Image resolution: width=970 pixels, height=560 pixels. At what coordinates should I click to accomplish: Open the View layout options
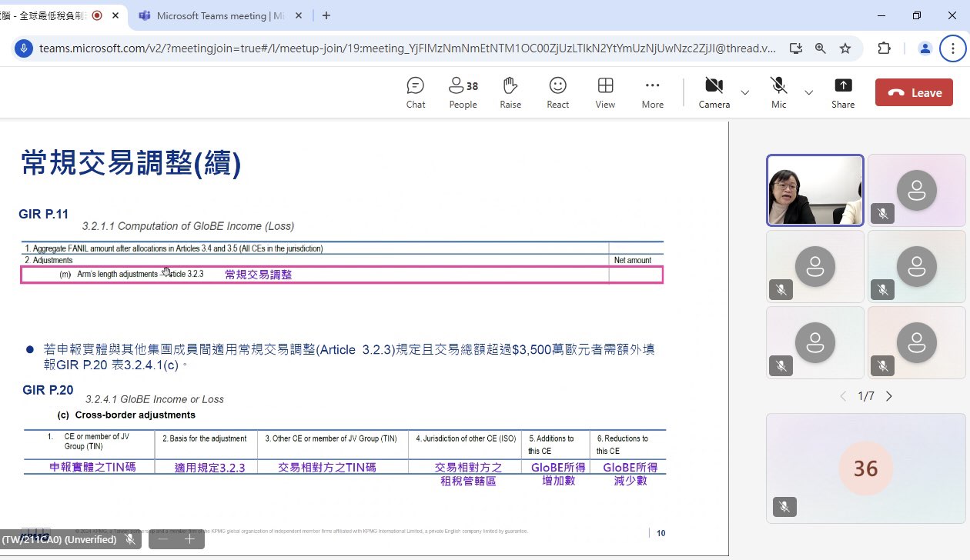pyautogui.click(x=605, y=92)
